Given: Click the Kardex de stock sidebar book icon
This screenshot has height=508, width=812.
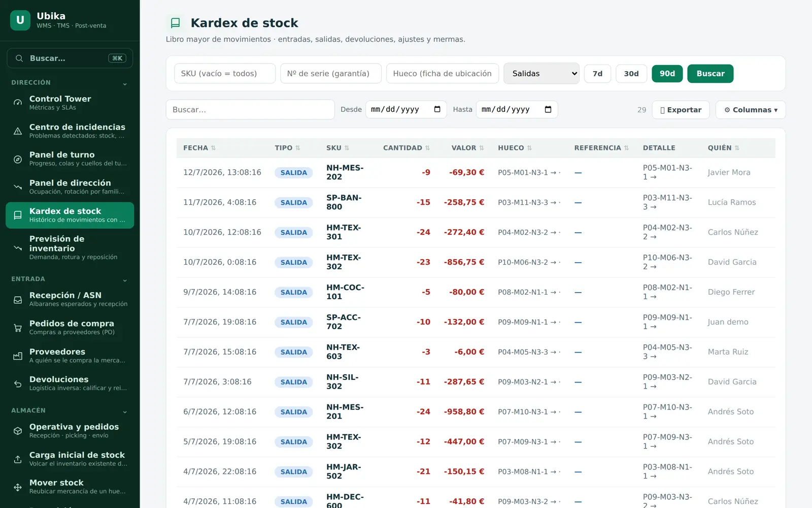Looking at the screenshot, I should [x=18, y=215].
